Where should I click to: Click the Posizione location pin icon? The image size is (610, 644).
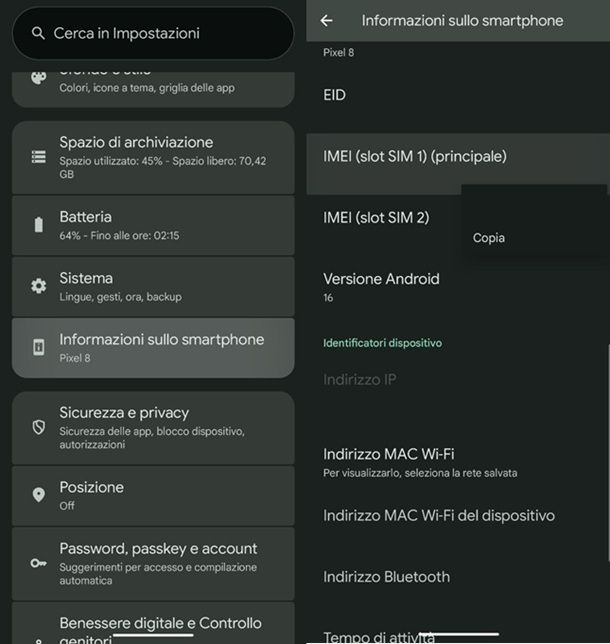click(x=39, y=495)
